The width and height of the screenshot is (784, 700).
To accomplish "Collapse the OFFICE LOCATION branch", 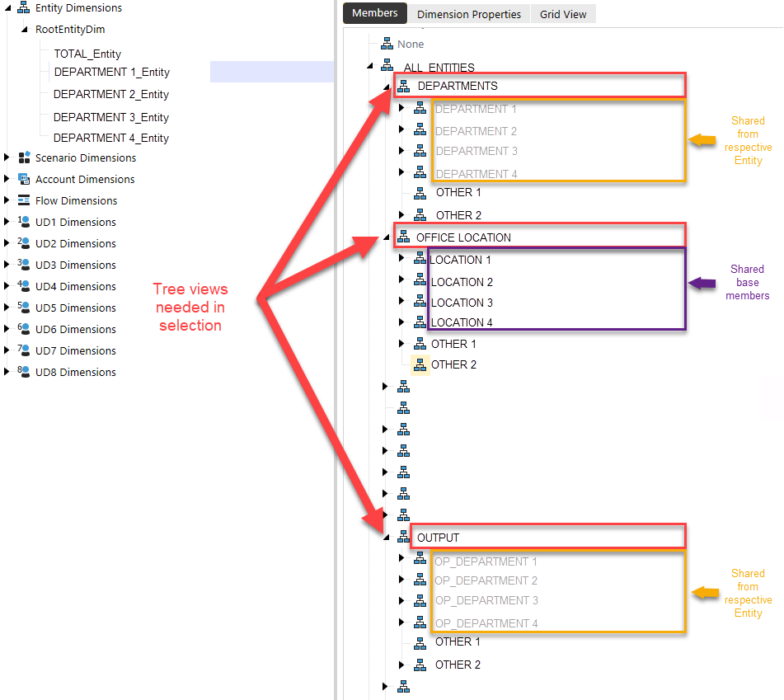I will click(386, 236).
